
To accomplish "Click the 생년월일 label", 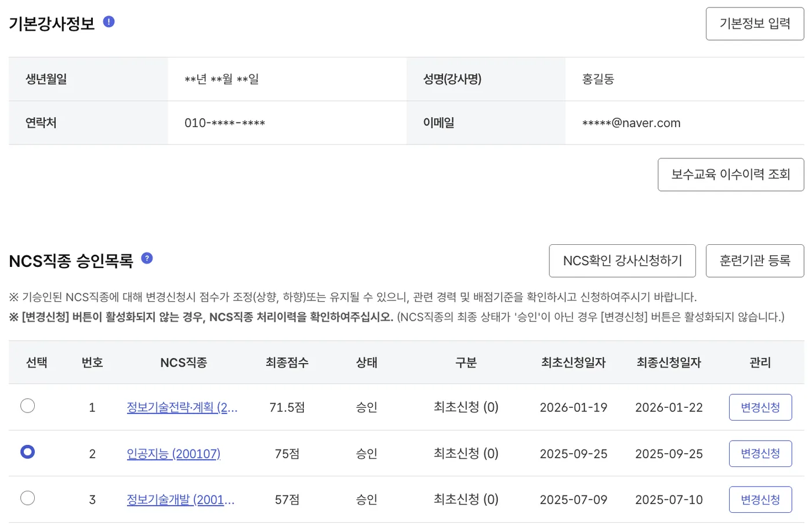I will tap(46, 79).
